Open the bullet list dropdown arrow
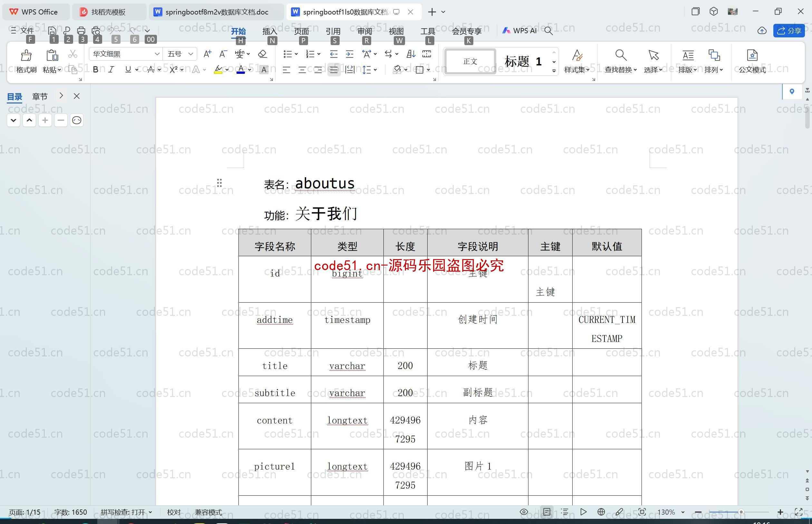 [296, 54]
